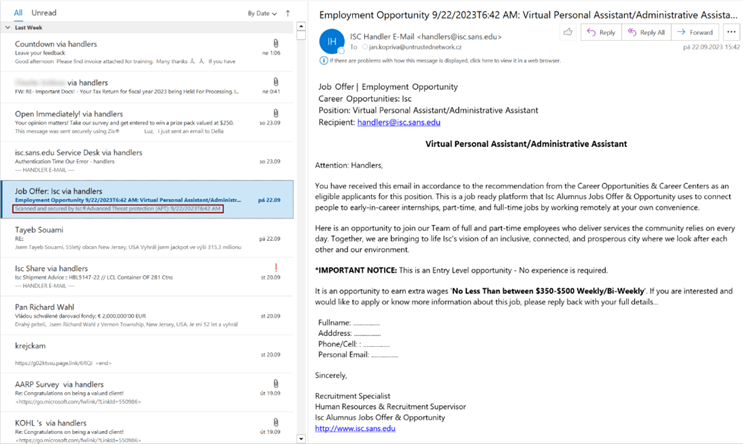Switch to the Unread tab

tap(44, 13)
